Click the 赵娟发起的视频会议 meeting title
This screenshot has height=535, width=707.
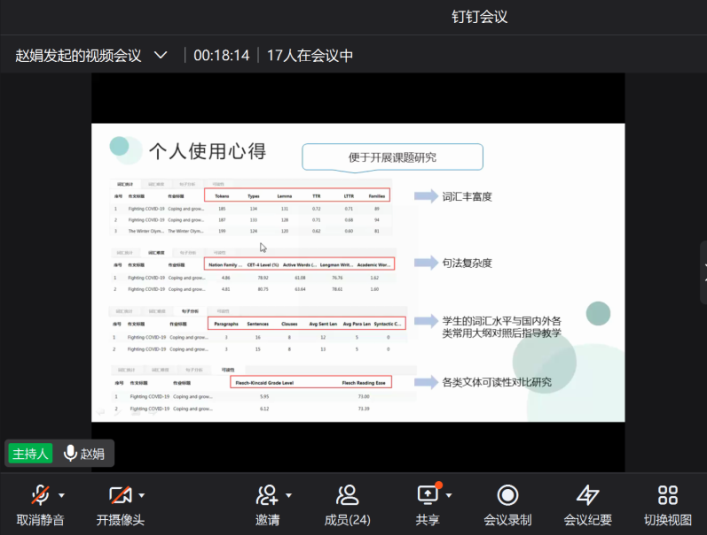point(78,55)
